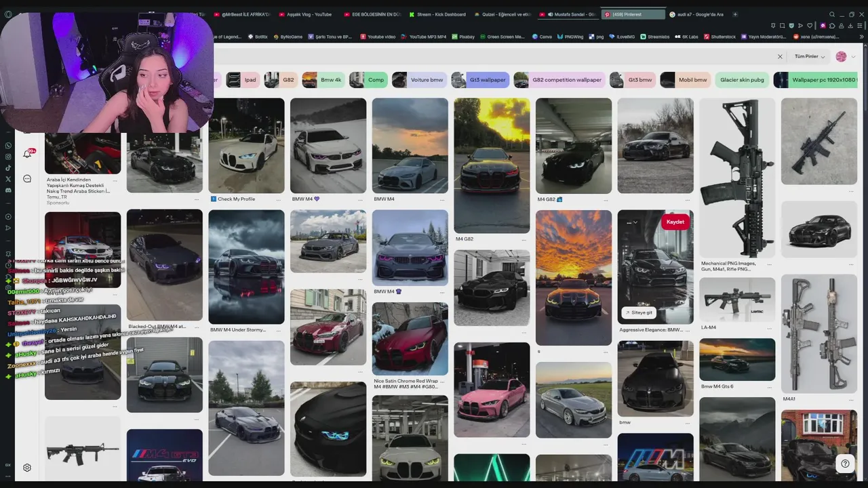
Task: Select the Ipad filter chip
Action: point(243,80)
